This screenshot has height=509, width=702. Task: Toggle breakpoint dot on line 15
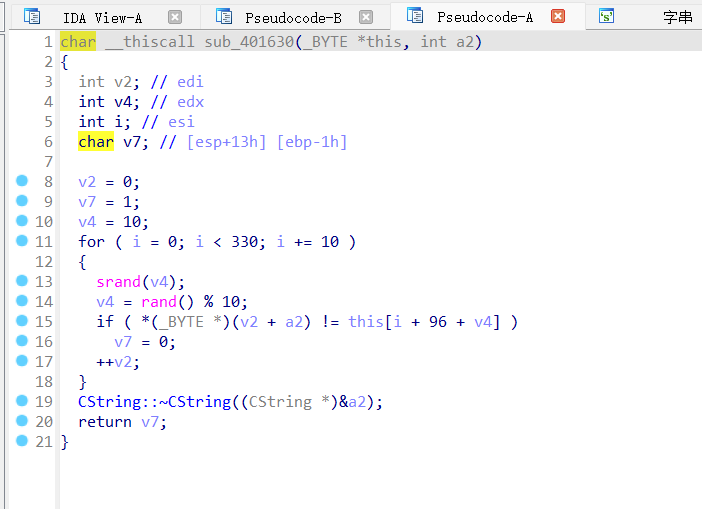tap(22, 321)
